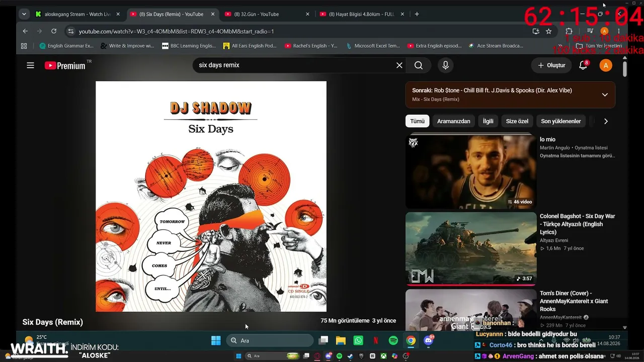This screenshot has height=362, width=644.
Task: Open Colonel Bagshot - Six Day War title
Action: [x=578, y=224]
